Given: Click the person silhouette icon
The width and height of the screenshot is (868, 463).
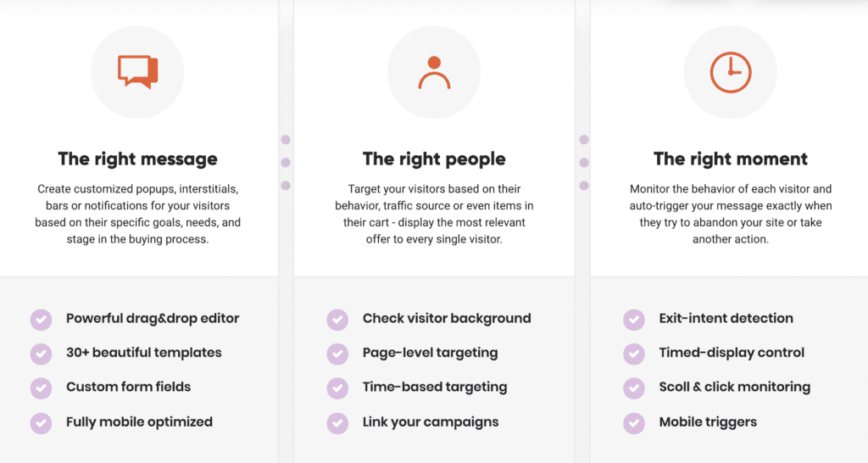Looking at the screenshot, I should click(x=434, y=73).
